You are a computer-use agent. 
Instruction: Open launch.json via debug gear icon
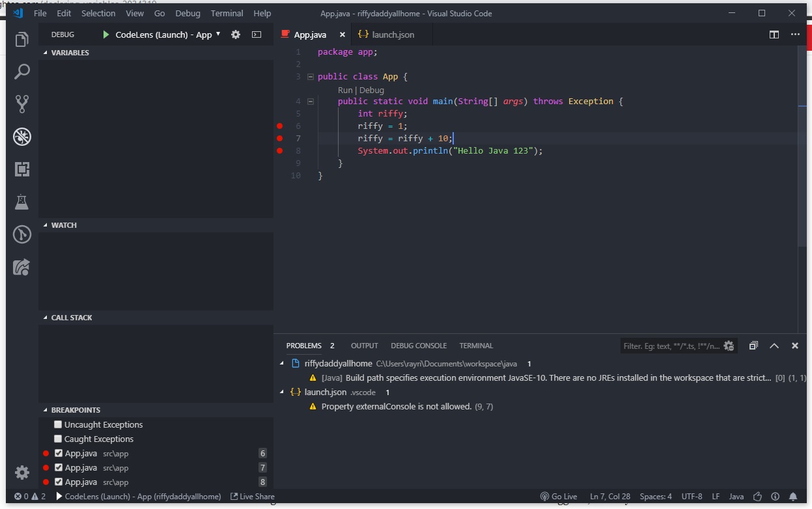tap(236, 34)
